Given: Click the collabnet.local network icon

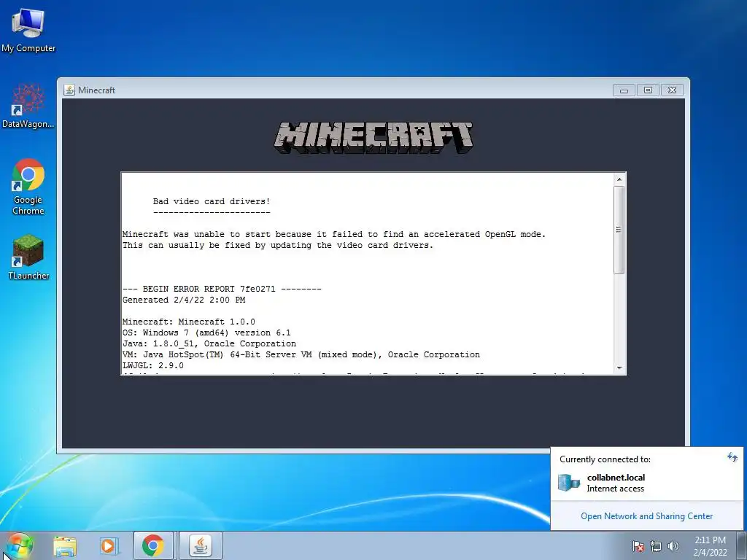Looking at the screenshot, I should coord(569,483).
